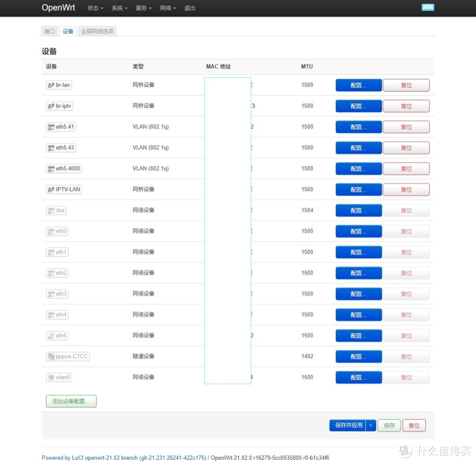Open the 全局网络选项 tab

(97, 31)
